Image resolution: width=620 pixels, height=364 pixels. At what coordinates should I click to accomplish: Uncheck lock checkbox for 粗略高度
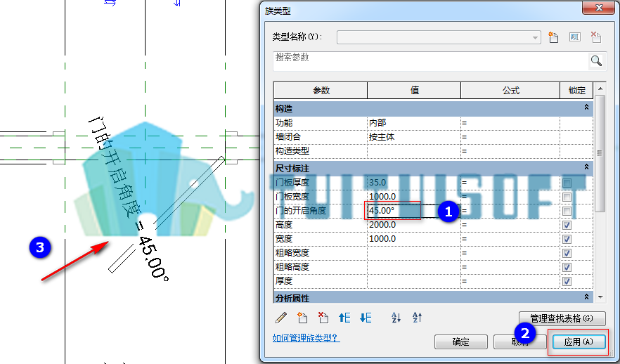567,268
